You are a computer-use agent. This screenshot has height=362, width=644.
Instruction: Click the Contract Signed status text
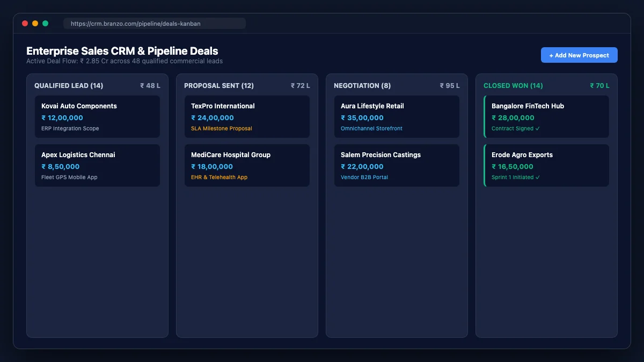point(516,129)
